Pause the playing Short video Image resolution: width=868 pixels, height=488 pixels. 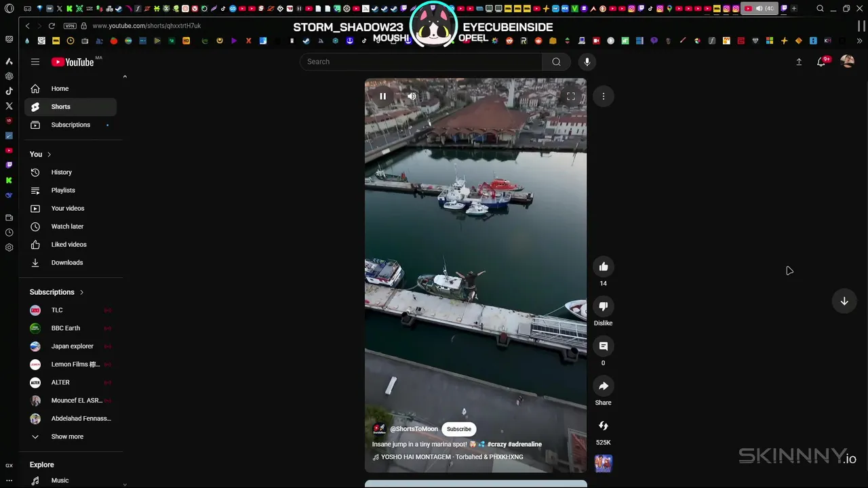click(382, 96)
